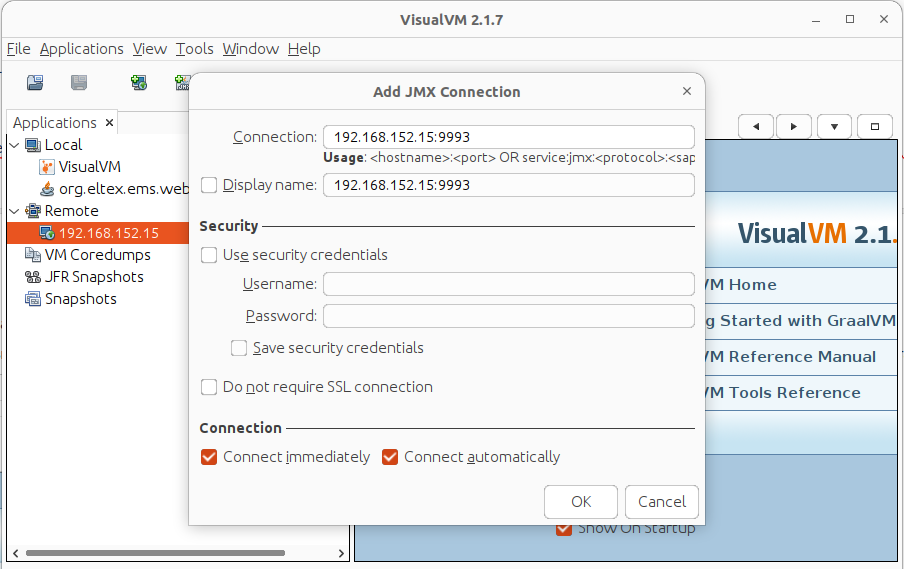Screen dimensions: 904x569
Task: Click the Load snapshot toolbar icon
Action: point(35,83)
